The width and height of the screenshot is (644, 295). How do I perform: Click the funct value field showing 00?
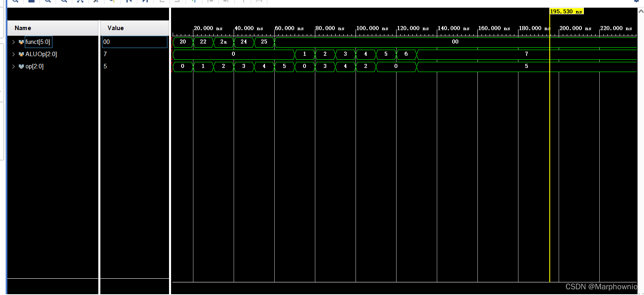tap(134, 42)
